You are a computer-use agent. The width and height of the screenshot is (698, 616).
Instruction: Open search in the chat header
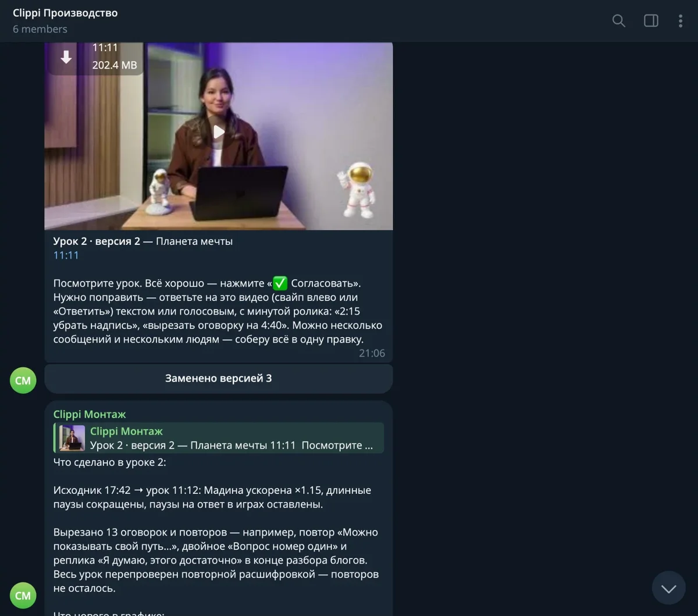pyautogui.click(x=619, y=21)
